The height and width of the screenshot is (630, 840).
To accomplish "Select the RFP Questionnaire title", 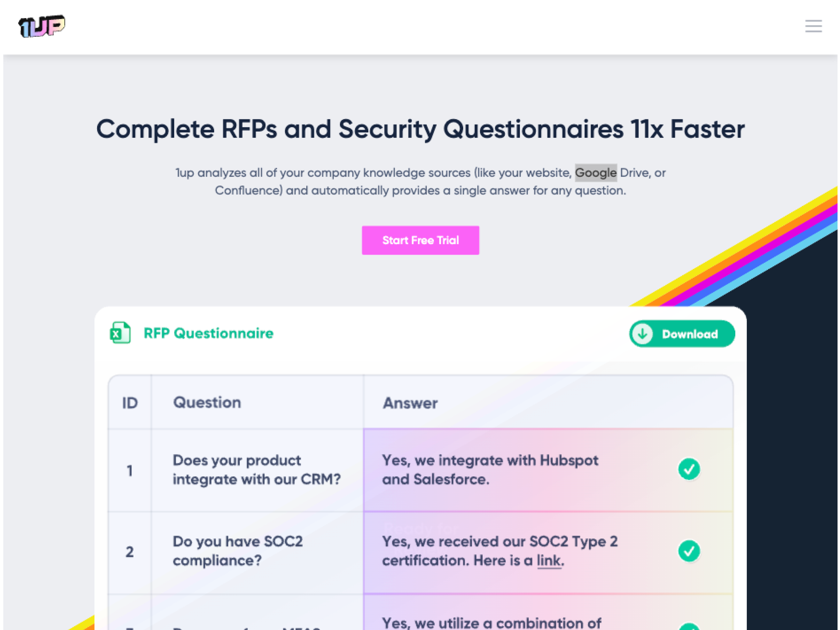I will coord(208,333).
